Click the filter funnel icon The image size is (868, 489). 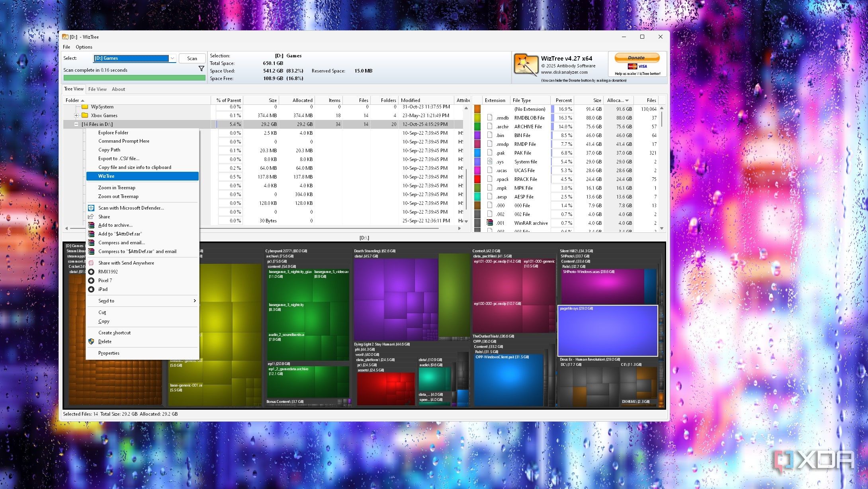click(x=201, y=69)
